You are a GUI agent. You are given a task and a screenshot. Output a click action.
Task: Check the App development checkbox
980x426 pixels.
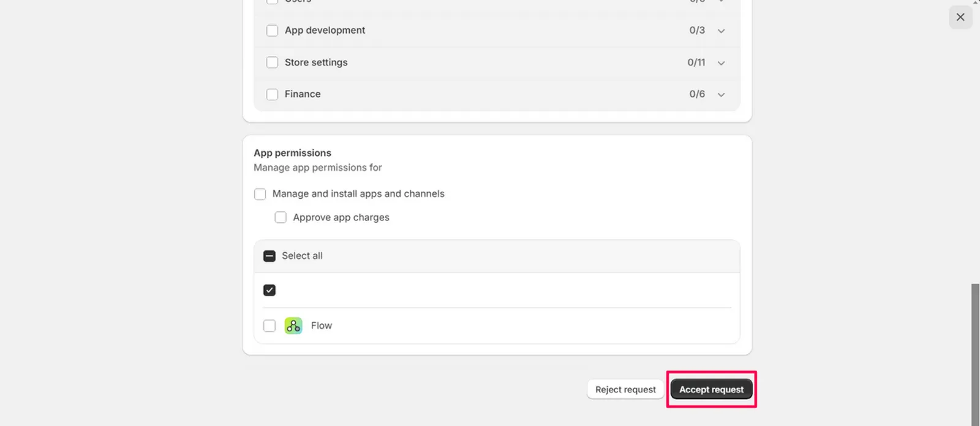click(x=273, y=31)
